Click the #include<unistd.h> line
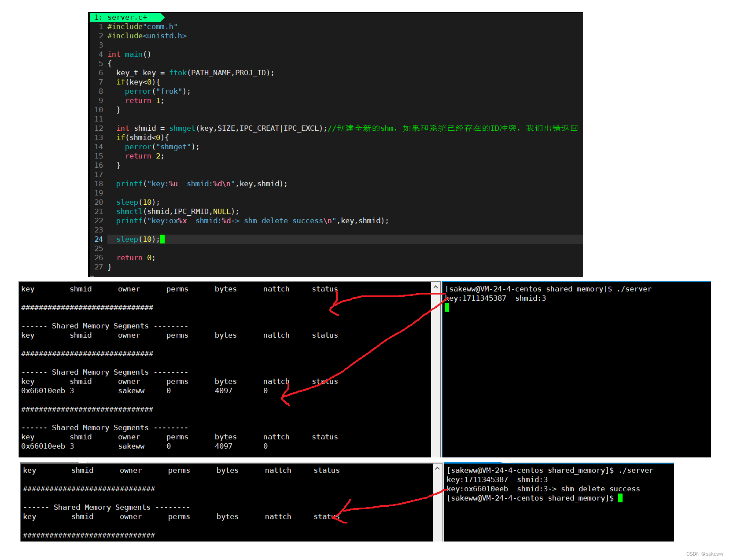730x560 pixels. (x=147, y=36)
